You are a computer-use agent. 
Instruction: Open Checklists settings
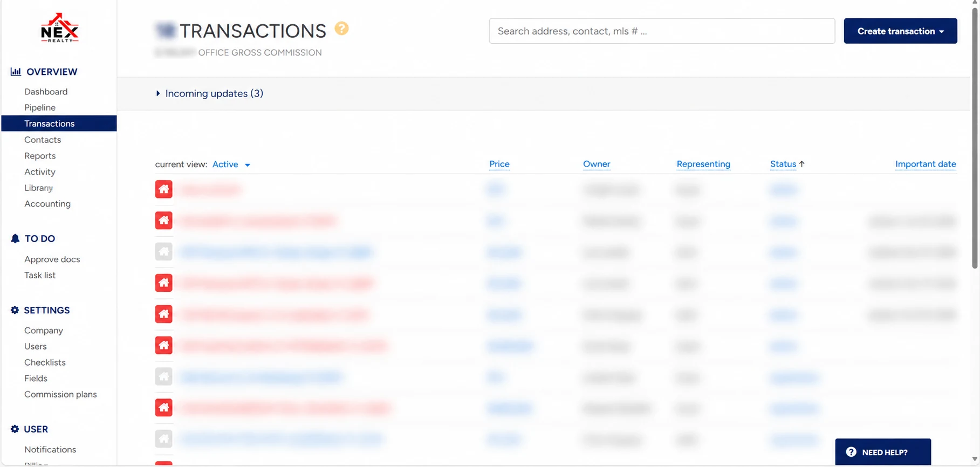pos(45,362)
